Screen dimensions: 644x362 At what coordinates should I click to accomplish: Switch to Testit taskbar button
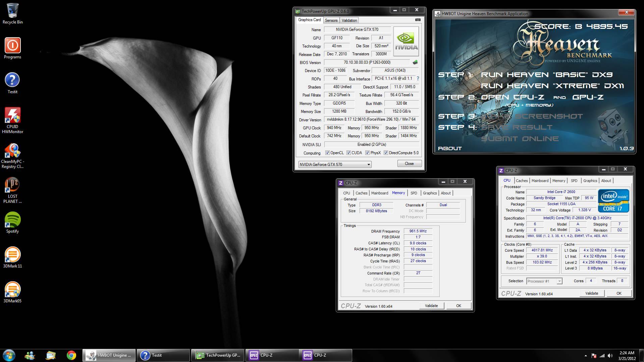[163, 355]
